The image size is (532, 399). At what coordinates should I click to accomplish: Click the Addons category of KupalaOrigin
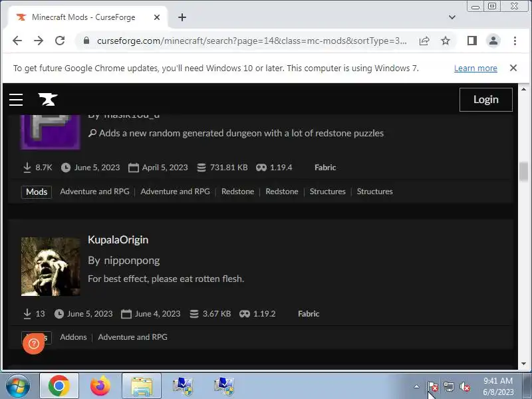point(73,337)
